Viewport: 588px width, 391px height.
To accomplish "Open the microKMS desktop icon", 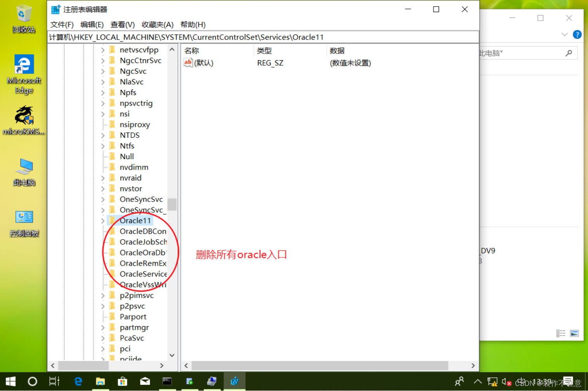I will (x=24, y=120).
